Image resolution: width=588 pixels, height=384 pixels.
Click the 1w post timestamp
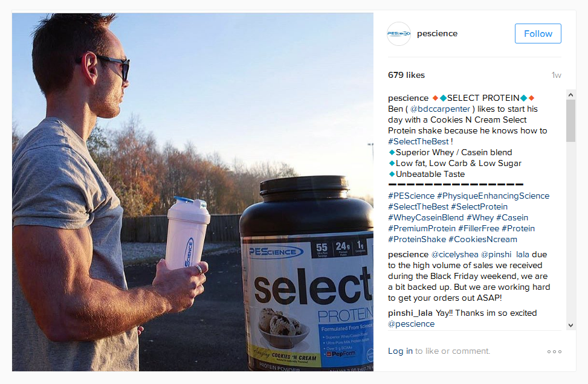tap(557, 75)
